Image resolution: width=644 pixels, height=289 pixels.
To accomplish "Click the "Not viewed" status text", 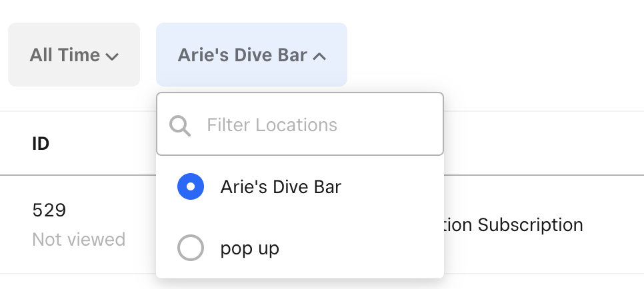I will [x=79, y=239].
